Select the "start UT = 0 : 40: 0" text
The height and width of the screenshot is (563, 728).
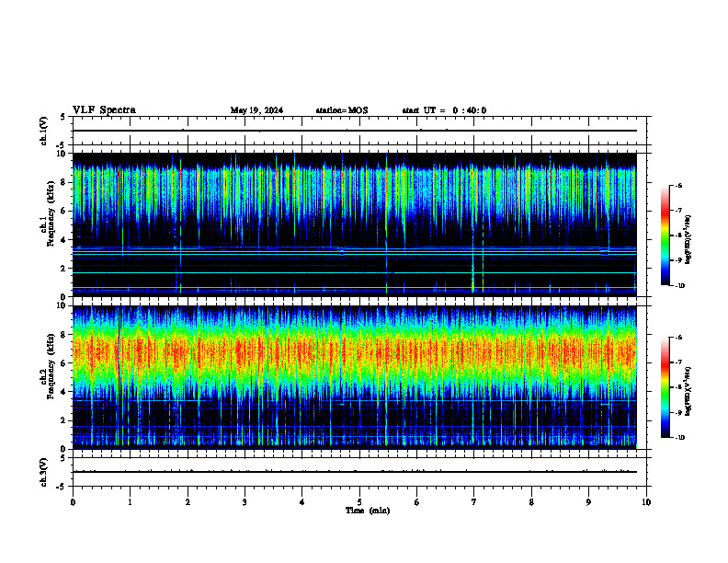click(444, 110)
